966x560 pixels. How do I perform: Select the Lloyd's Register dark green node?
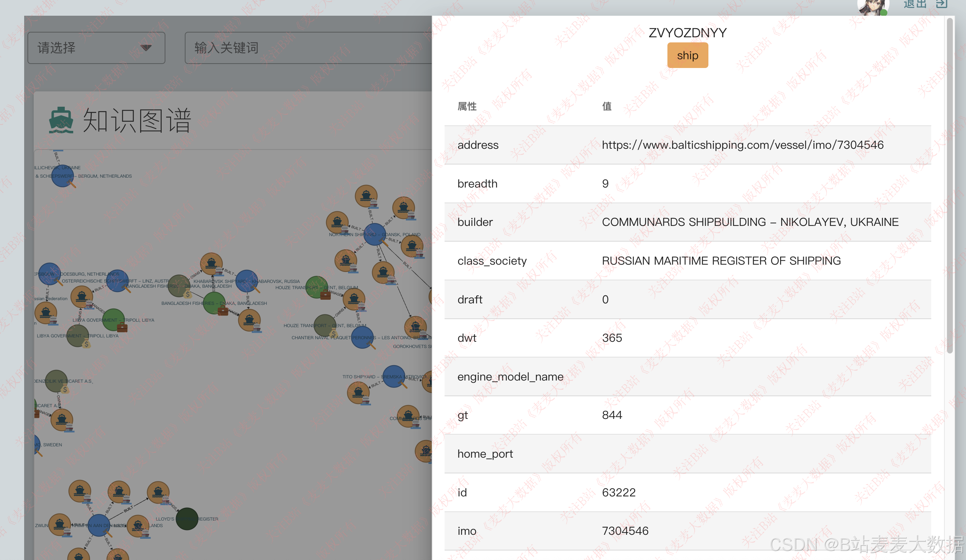pyautogui.click(x=187, y=519)
